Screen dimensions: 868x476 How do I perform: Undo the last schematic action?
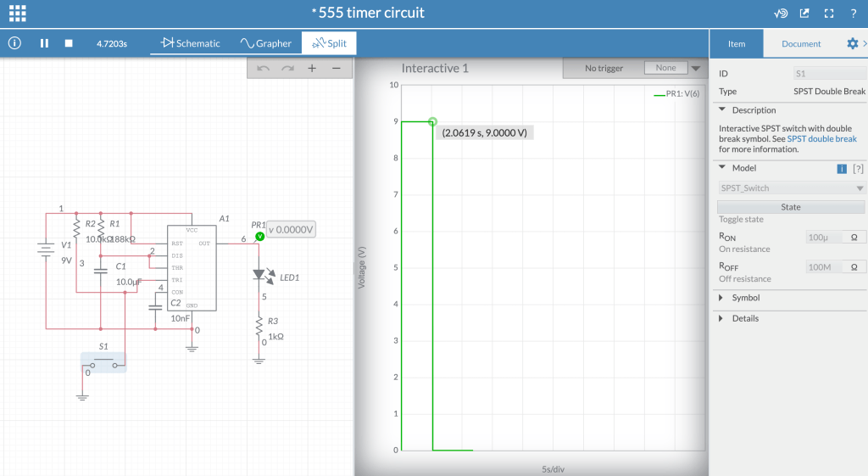tap(263, 69)
